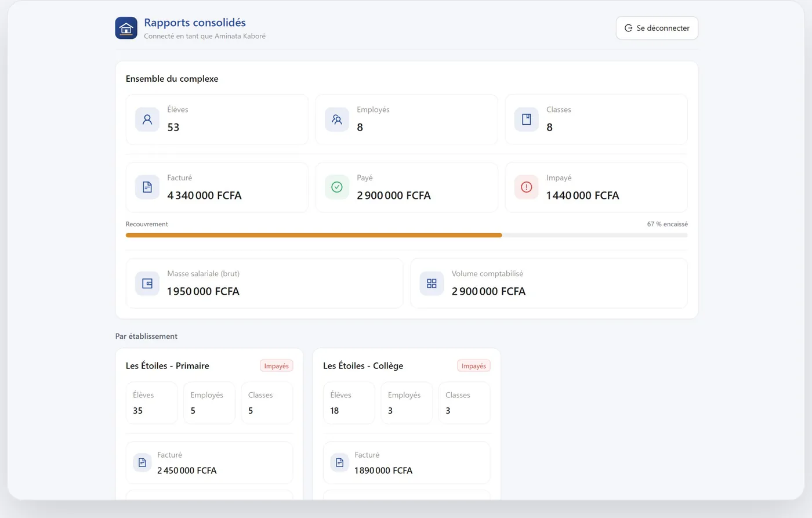Click the Classes tile in Primaire card
The height and width of the screenshot is (518, 812).
267,403
